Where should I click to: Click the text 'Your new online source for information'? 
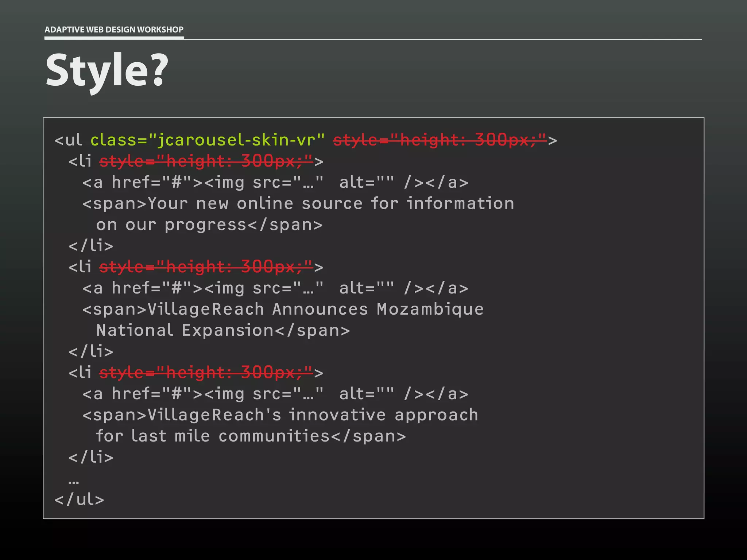(x=331, y=203)
